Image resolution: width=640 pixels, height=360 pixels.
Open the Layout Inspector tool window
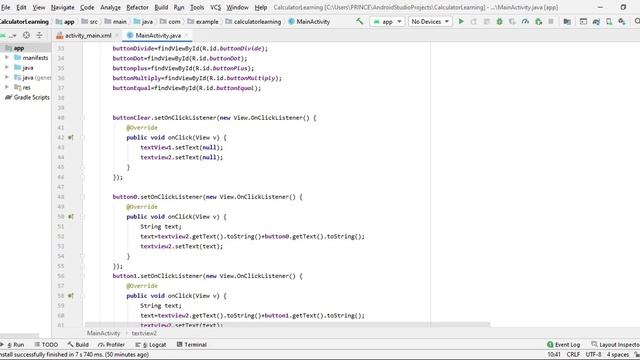[x=616, y=344]
